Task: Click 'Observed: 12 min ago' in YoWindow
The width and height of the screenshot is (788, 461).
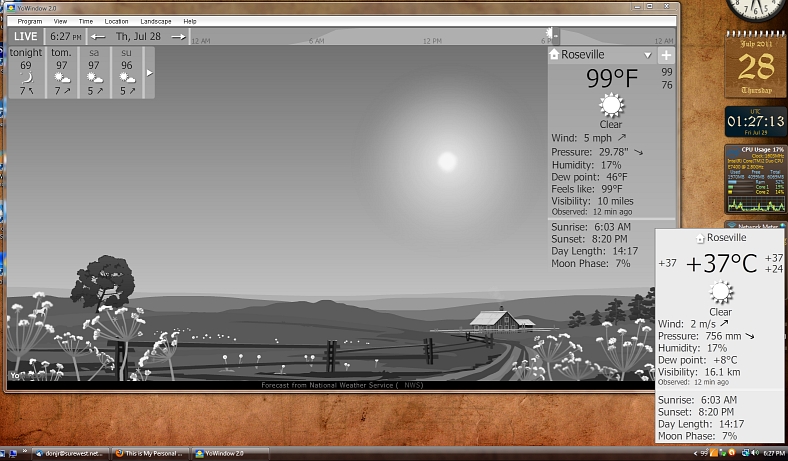Action: (592, 212)
